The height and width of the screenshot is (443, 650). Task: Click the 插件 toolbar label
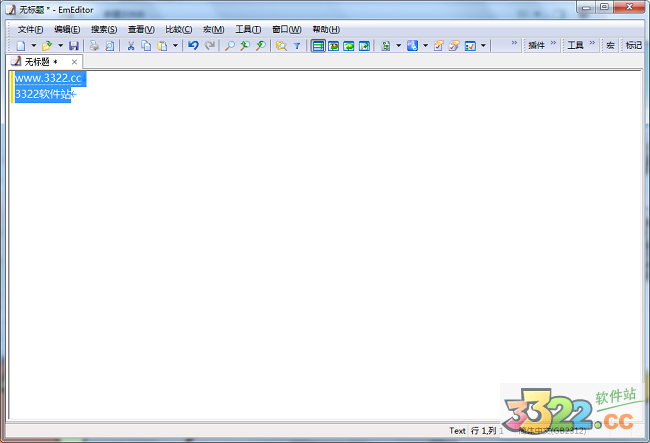[x=536, y=45]
